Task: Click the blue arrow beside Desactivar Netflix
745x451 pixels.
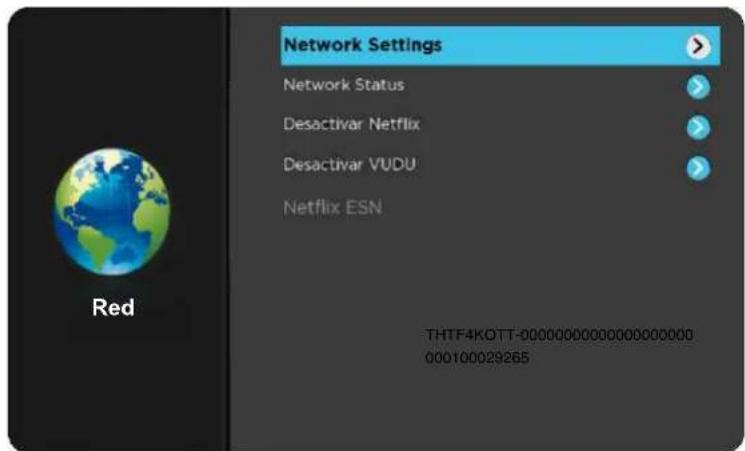Action: 699,127
